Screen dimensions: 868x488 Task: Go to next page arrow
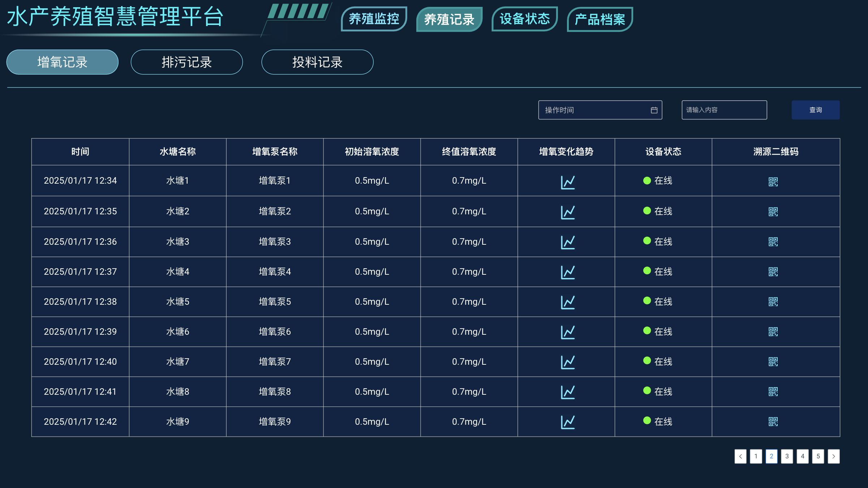point(833,456)
